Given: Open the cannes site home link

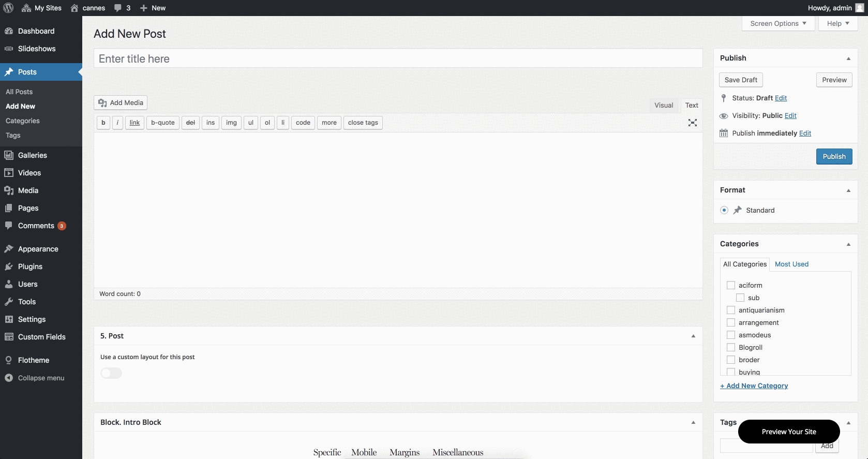Looking at the screenshot, I should [x=87, y=8].
